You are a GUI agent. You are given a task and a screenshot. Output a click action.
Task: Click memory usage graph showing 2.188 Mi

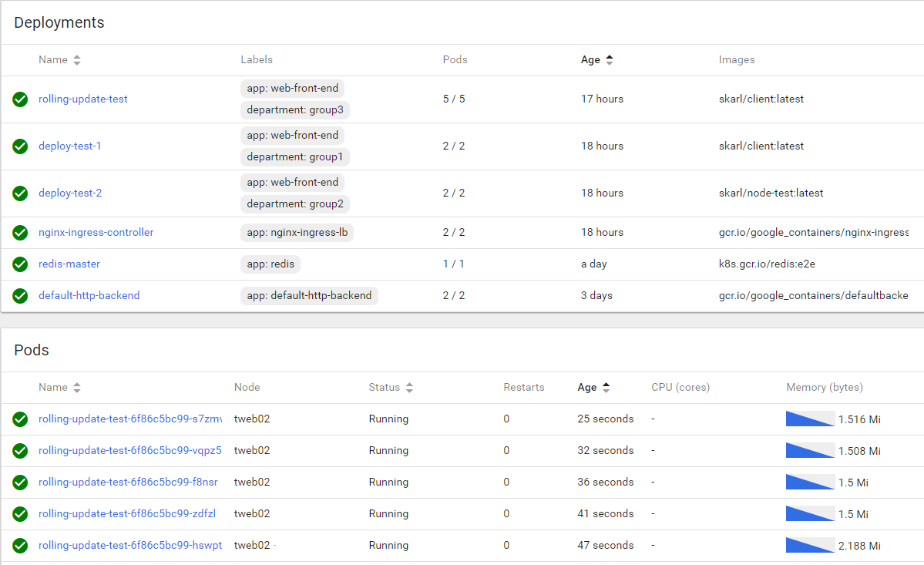point(810,546)
